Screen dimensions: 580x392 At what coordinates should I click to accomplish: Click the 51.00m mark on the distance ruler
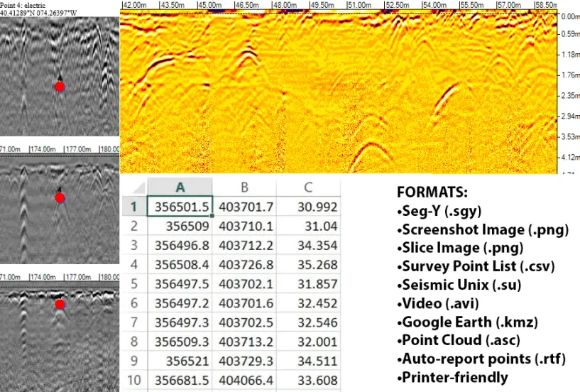(359, 5)
